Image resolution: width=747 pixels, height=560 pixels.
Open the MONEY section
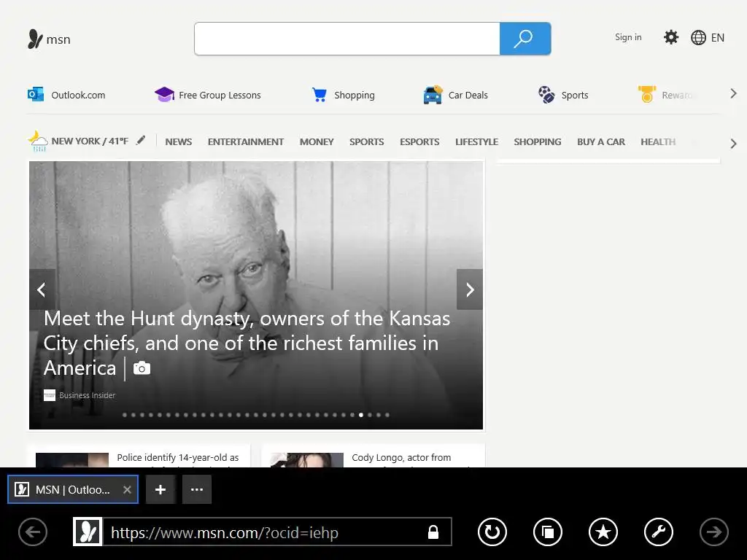(x=317, y=142)
